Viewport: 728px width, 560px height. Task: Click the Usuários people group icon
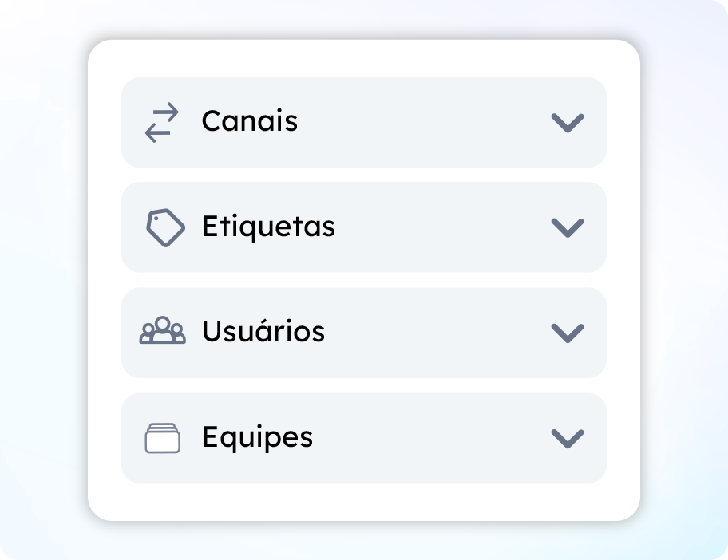coord(163,331)
